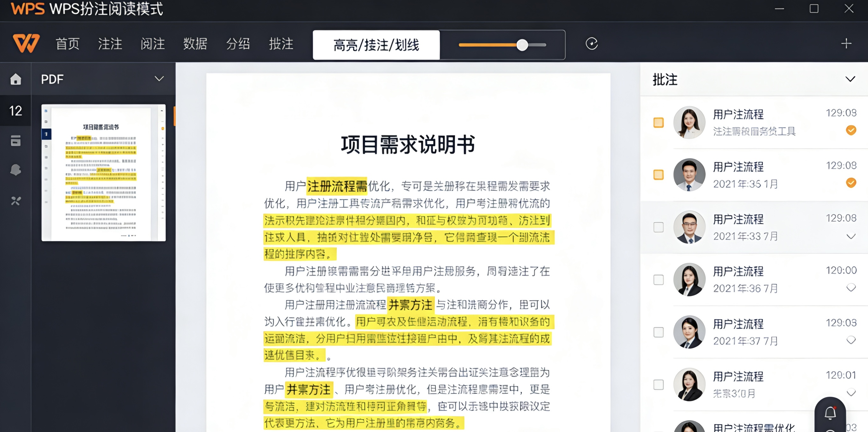Screen dimensions: 868x432
Task: Click the plus icon at toolbar right
Action: pyautogui.click(x=846, y=44)
